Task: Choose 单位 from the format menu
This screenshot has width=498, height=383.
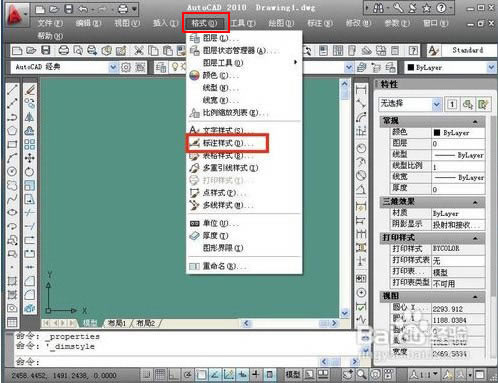Action: click(243, 223)
